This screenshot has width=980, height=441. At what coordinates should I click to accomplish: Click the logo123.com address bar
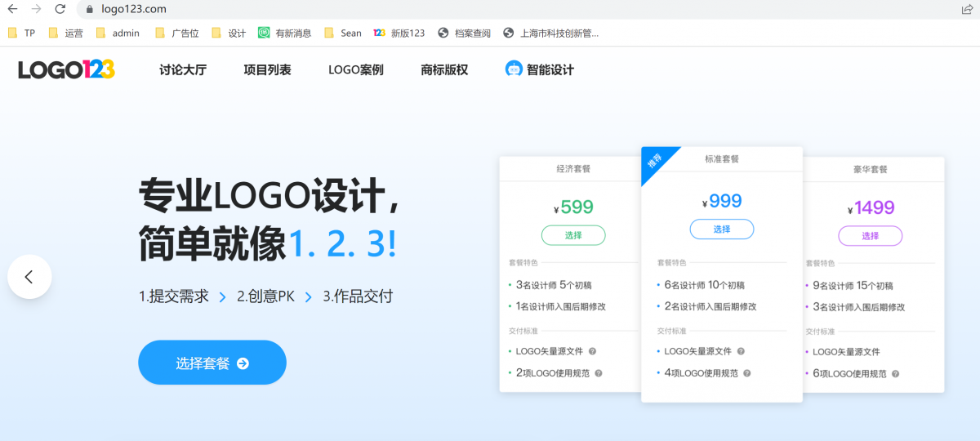pyautogui.click(x=523, y=9)
